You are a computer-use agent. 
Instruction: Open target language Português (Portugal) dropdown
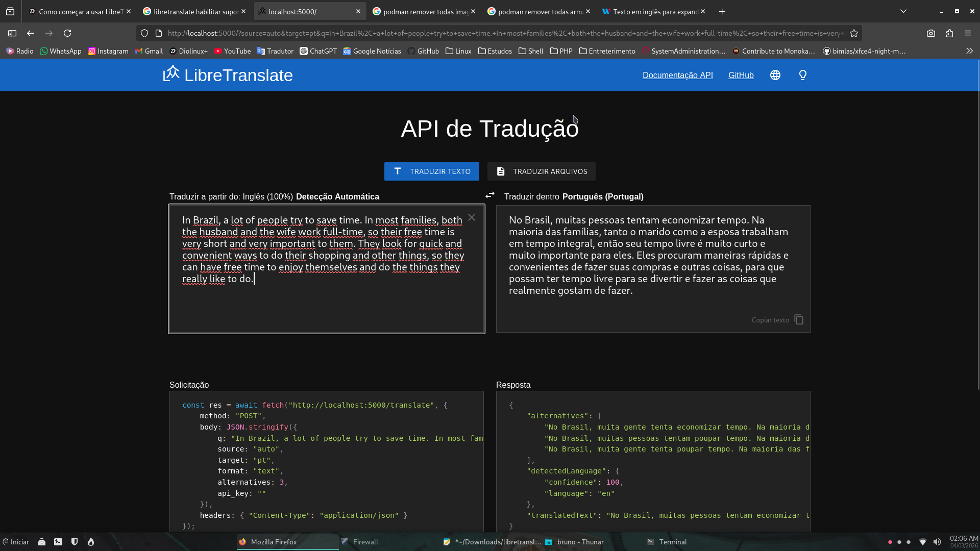coord(602,197)
